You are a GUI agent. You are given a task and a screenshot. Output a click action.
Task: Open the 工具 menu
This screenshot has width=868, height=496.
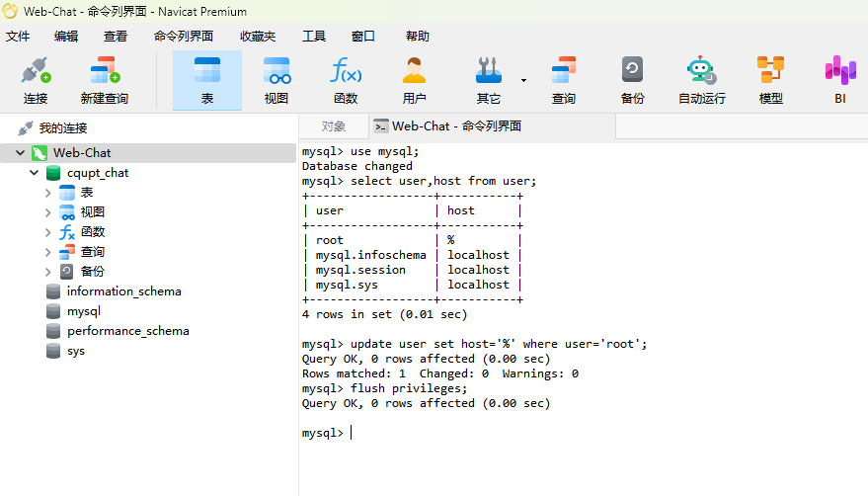tap(314, 36)
